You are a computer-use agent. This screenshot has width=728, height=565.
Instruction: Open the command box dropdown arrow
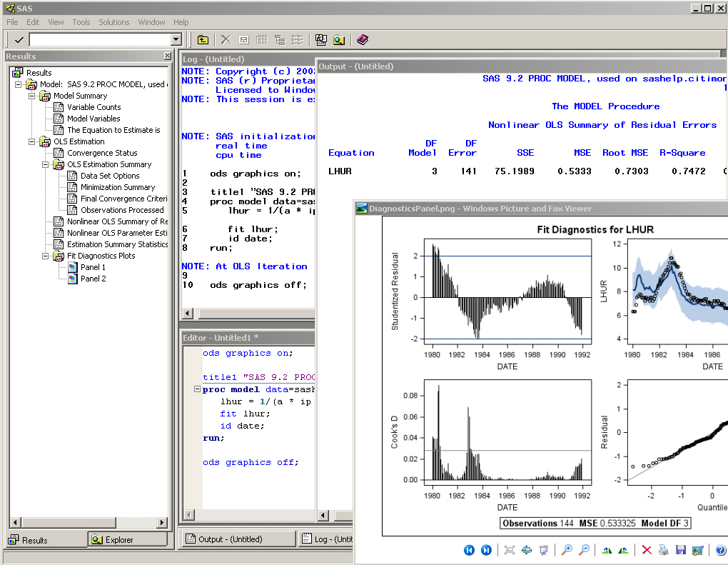tap(176, 40)
